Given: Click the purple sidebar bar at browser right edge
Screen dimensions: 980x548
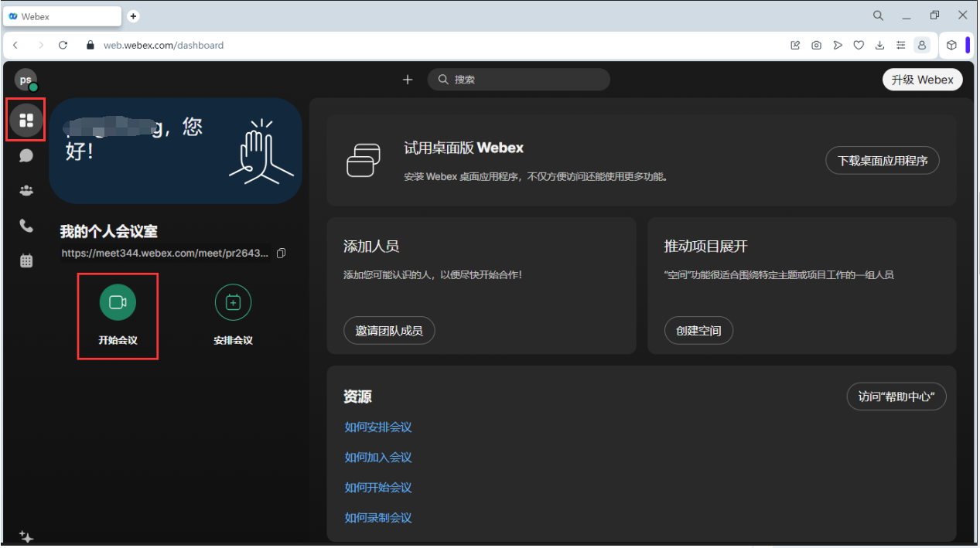Looking at the screenshot, I should coord(968,46).
